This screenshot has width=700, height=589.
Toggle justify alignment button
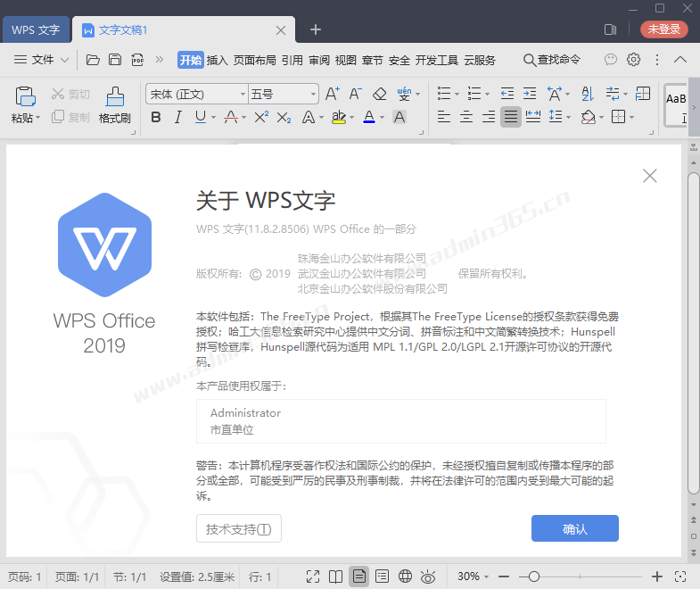pyautogui.click(x=511, y=117)
